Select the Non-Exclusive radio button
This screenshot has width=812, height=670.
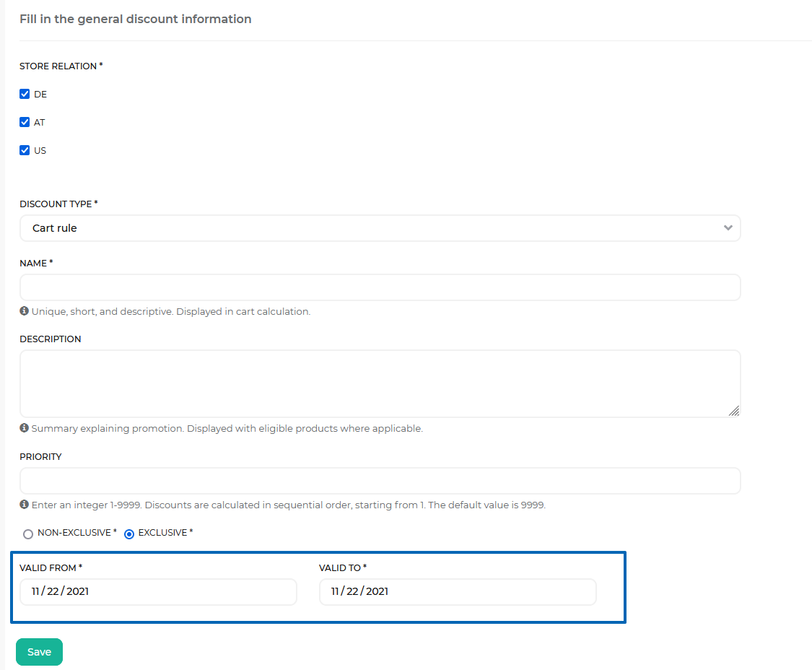[x=28, y=534]
